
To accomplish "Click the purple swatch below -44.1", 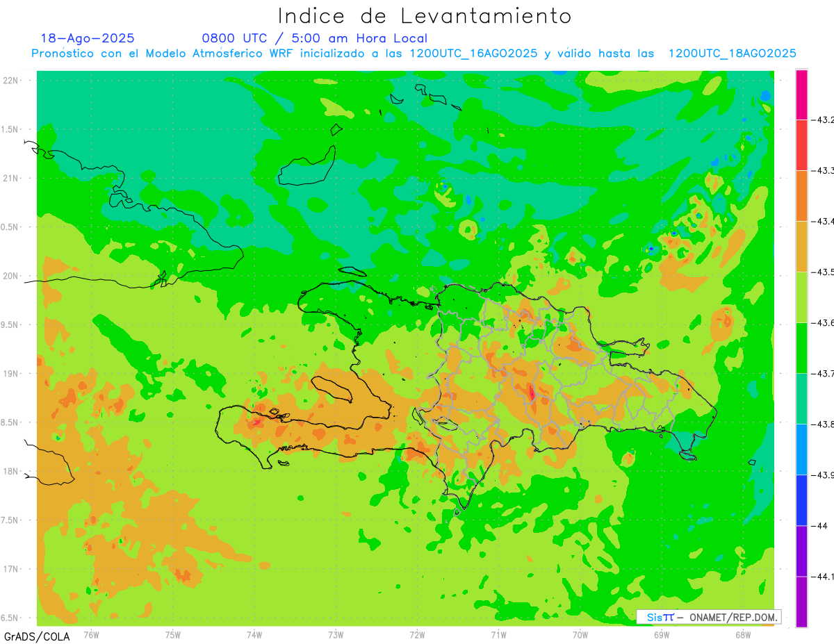I will (801, 602).
